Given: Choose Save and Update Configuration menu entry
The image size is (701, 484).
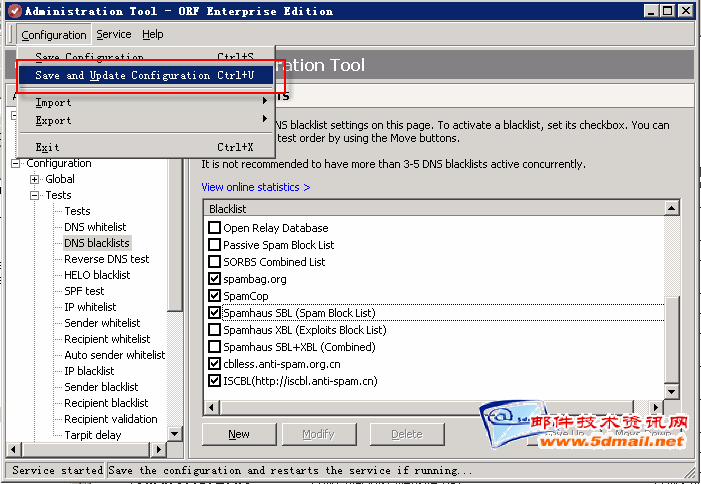Looking at the screenshot, I should pos(145,76).
